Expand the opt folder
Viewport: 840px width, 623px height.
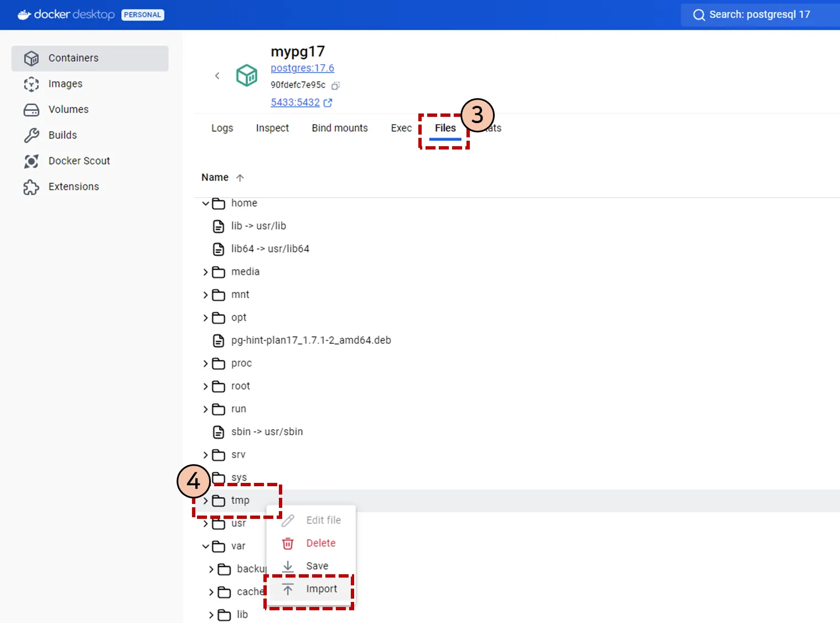205,318
